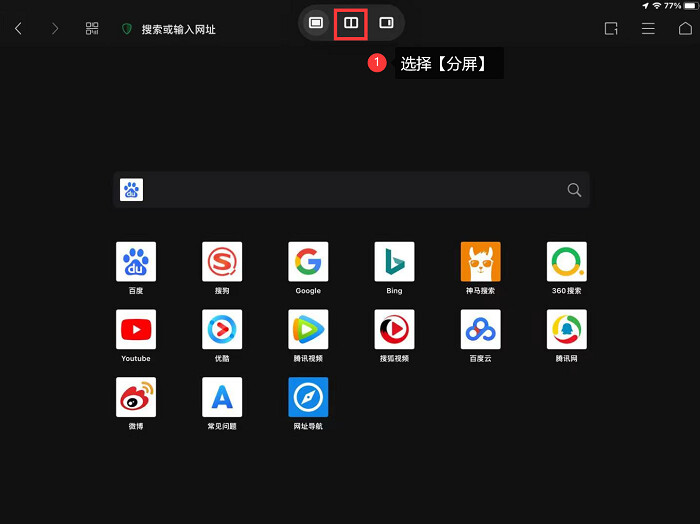Open the tabs/windows manager icon

tap(611, 29)
